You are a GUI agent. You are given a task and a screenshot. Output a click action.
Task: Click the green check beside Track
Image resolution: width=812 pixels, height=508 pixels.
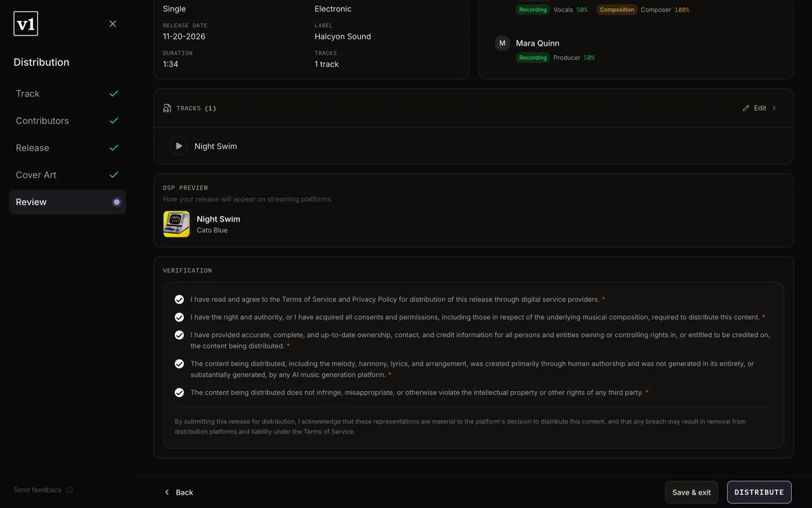point(114,93)
